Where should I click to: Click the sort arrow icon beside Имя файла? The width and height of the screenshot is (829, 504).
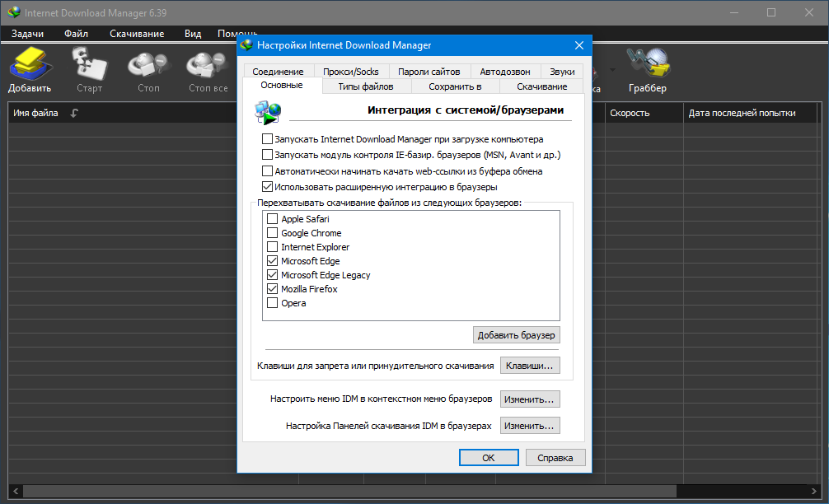pos(74,113)
